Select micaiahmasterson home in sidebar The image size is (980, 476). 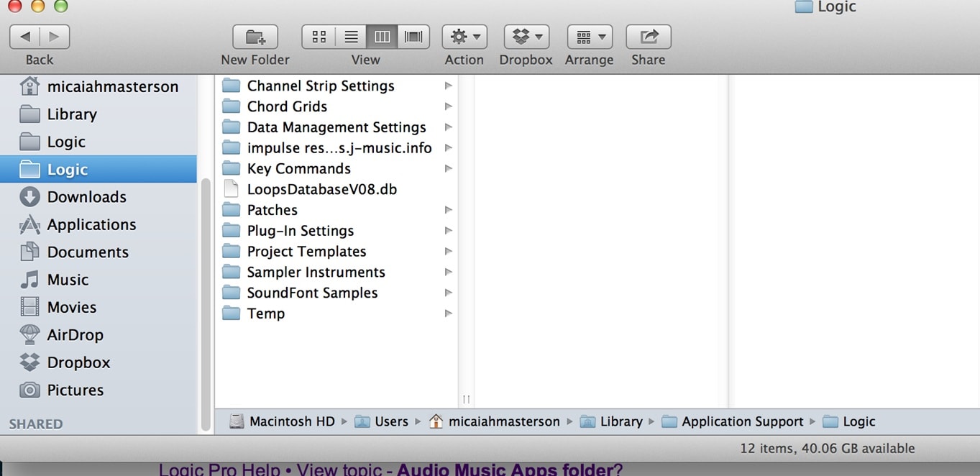(x=99, y=86)
